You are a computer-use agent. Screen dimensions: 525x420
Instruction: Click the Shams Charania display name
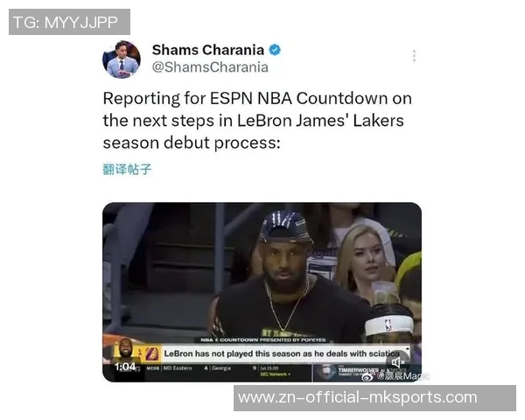208,50
